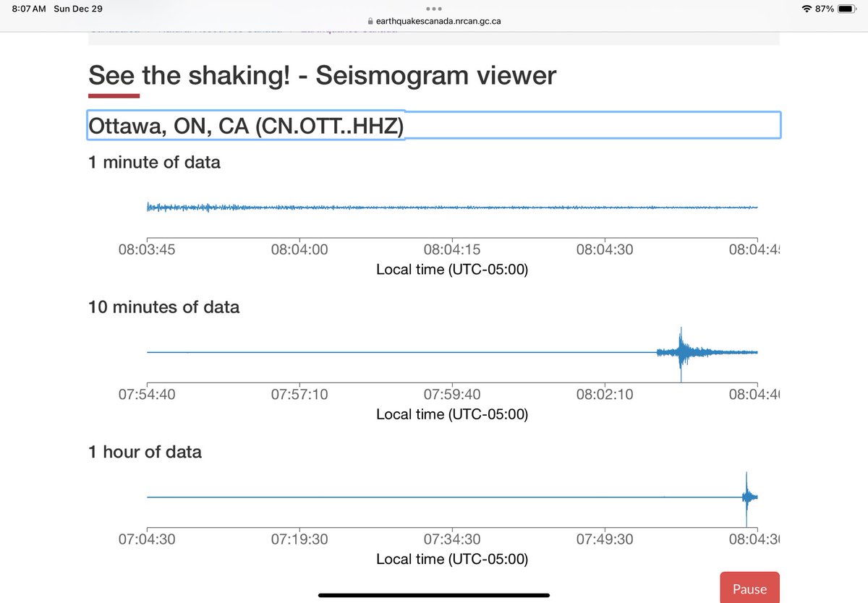
Task: Tap the lock icon in address bar
Action: (x=371, y=21)
